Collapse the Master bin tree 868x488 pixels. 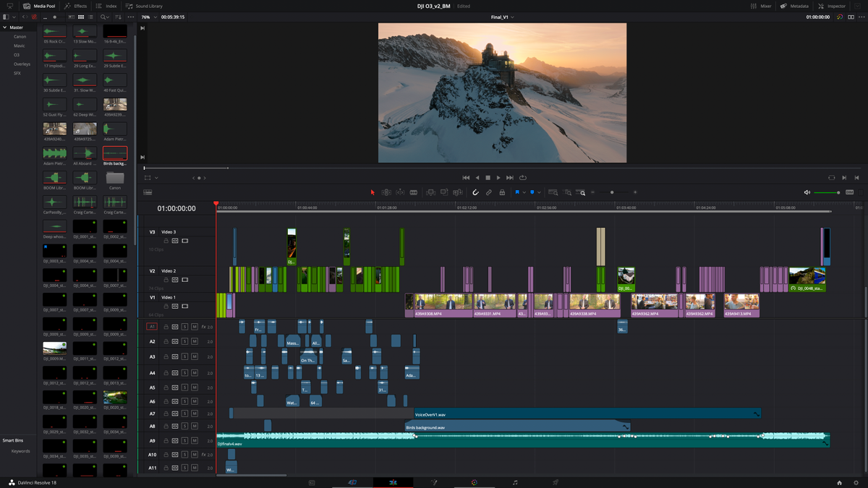tap(5, 27)
